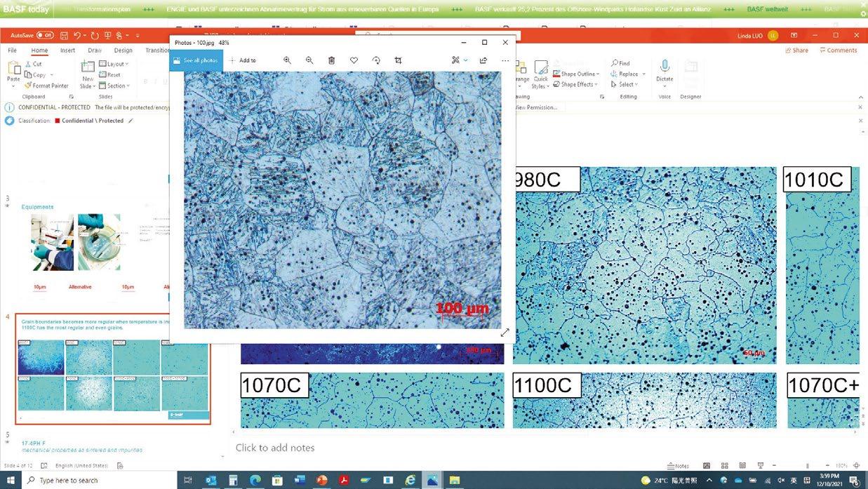Viewport: 868px width, 489px height.
Task: Open the Layout dropdown in Slides group
Action: tap(113, 64)
